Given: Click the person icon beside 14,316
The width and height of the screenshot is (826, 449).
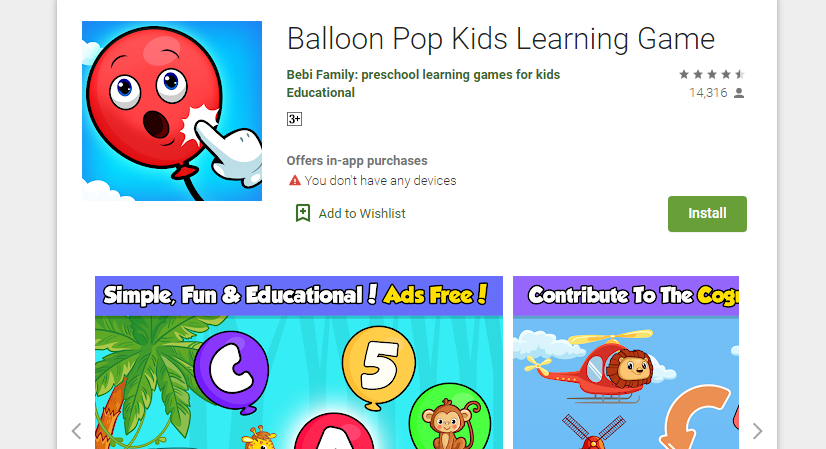Looking at the screenshot, I should tap(739, 93).
